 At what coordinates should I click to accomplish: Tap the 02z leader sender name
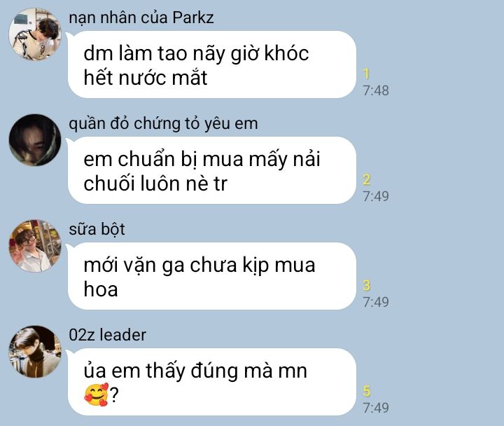tap(107, 335)
